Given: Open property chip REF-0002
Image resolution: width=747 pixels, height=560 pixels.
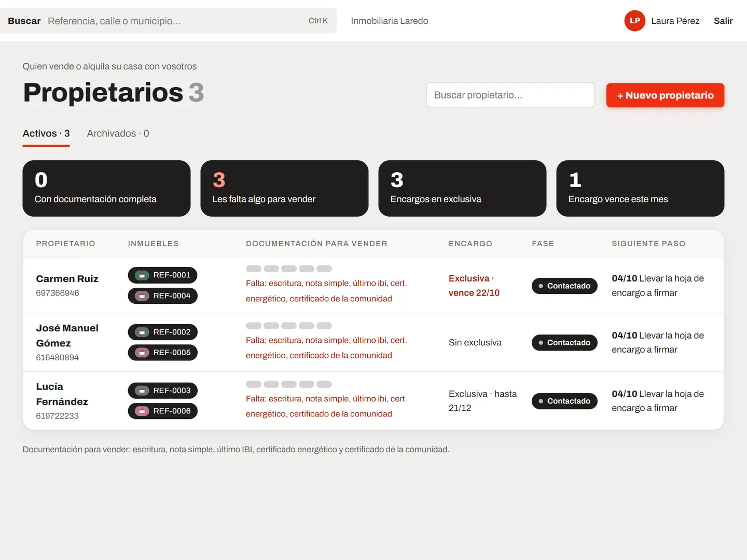Looking at the screenshot, I should 162,332.
